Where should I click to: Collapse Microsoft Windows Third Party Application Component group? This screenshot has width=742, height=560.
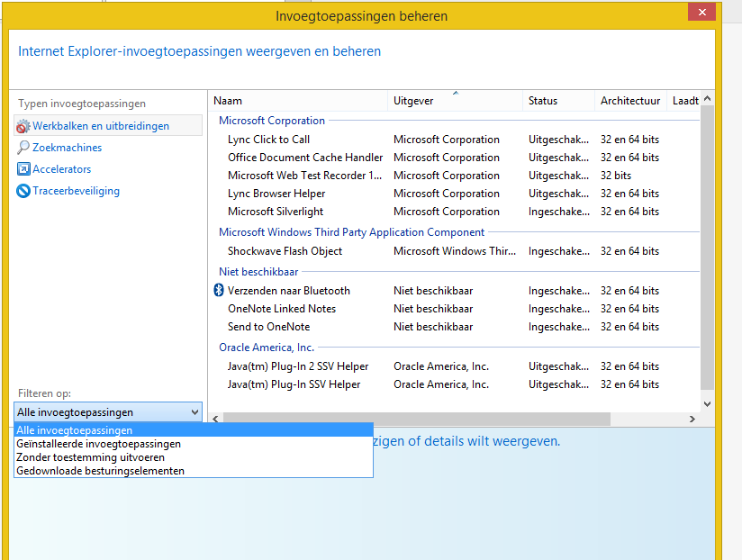pyautogui.click(x=351, y=232)
